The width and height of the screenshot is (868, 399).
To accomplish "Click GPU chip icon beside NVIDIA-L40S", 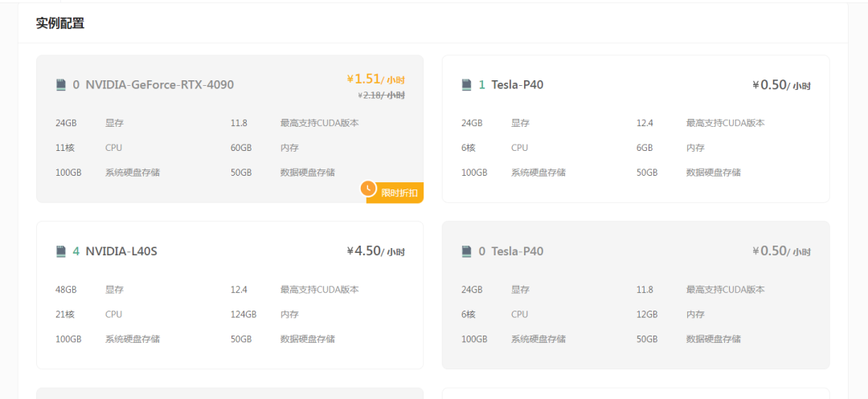I will coord(61,251).
